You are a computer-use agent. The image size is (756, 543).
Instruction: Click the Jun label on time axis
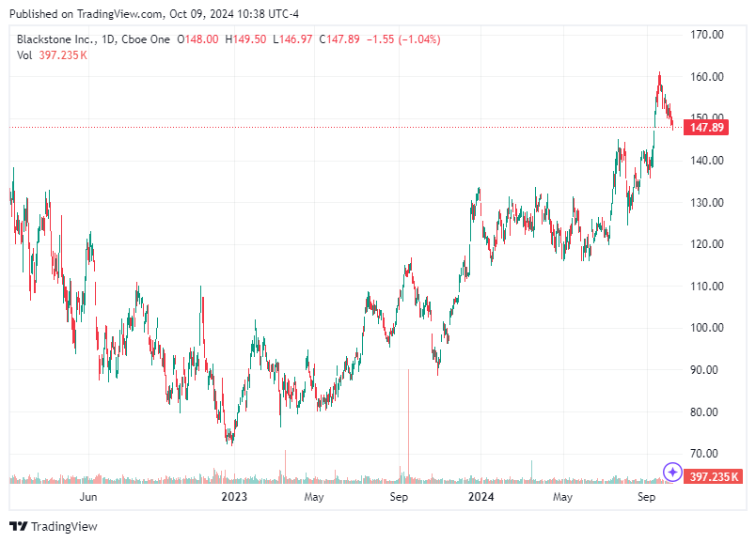tap(88, 497)
